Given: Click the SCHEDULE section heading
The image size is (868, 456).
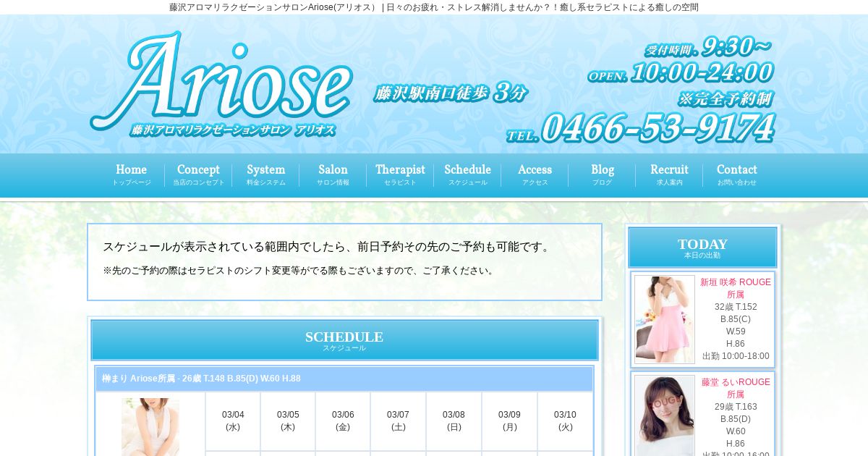Looking at the screenshot, I should point(344,340).
